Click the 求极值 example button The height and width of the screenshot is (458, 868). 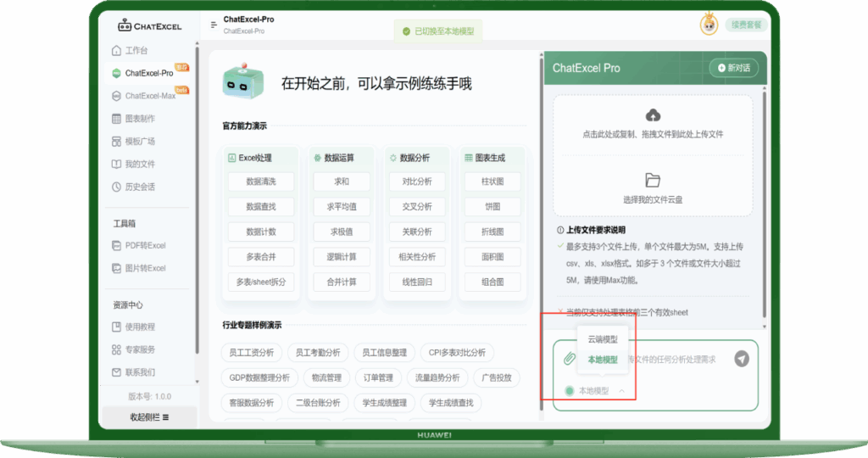342,232
